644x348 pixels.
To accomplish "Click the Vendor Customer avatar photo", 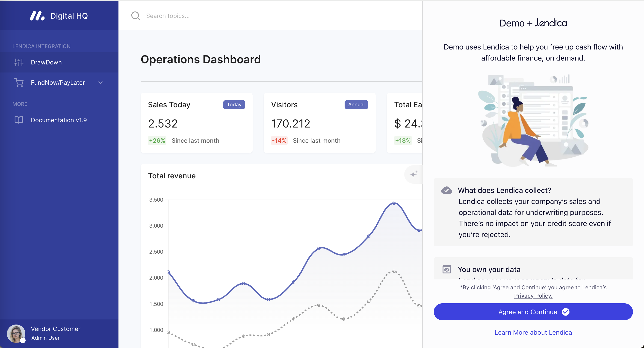I will (16, 333).
